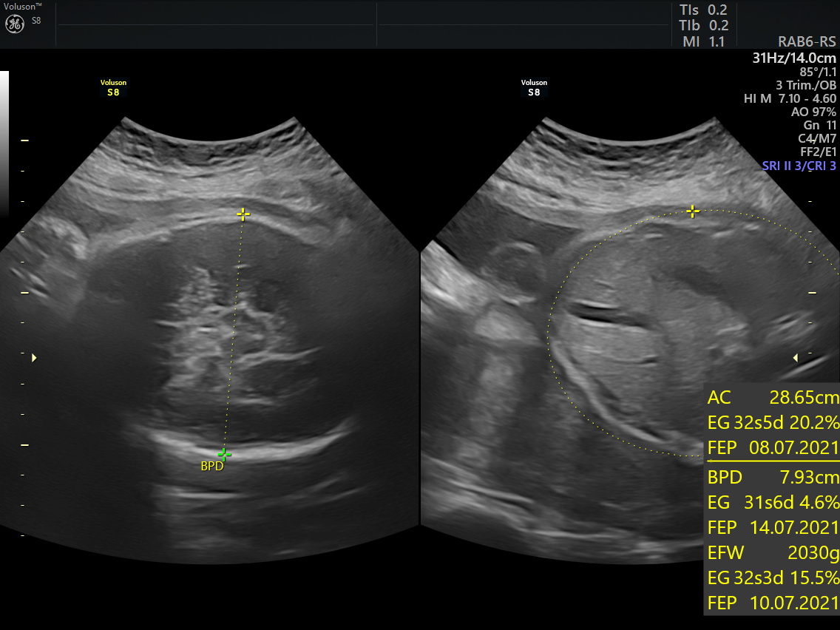Click the 31Hz/14.0cm depth readout
Screen dimensions: 840x630
pyautogui.click(x=794, y=58)
